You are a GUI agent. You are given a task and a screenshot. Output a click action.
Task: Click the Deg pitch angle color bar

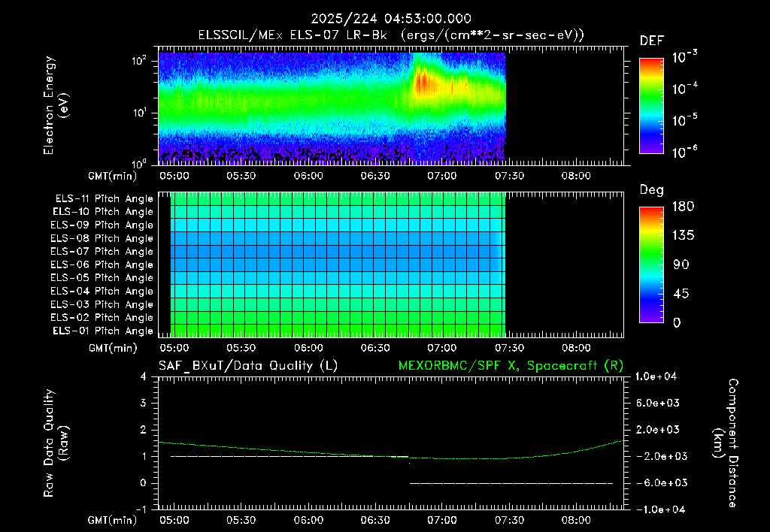tap(651, 264)
